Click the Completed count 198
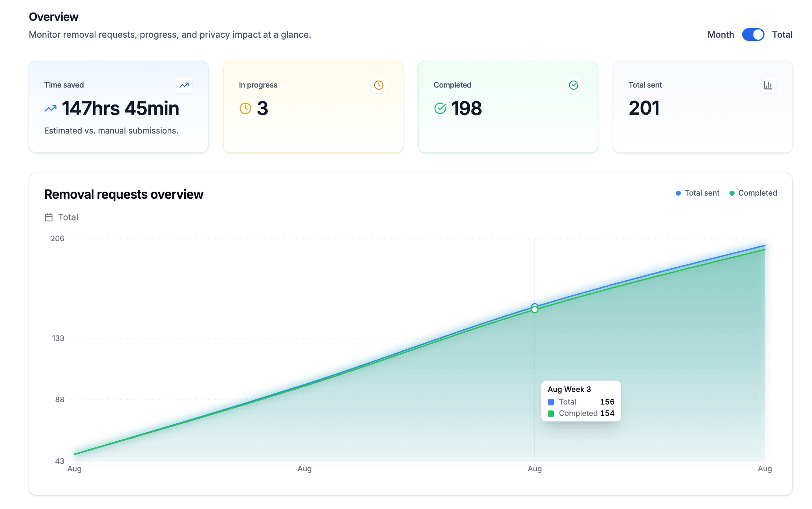Screen dimensions: 812x509 [x=466, y=108]
